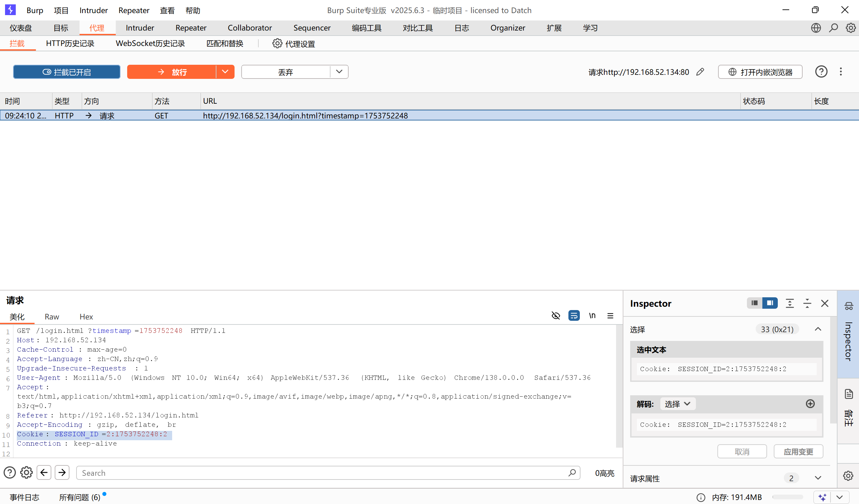Switch request view to Hex tab
Viewport: 859px width, 504px height.
coord(86,316)
